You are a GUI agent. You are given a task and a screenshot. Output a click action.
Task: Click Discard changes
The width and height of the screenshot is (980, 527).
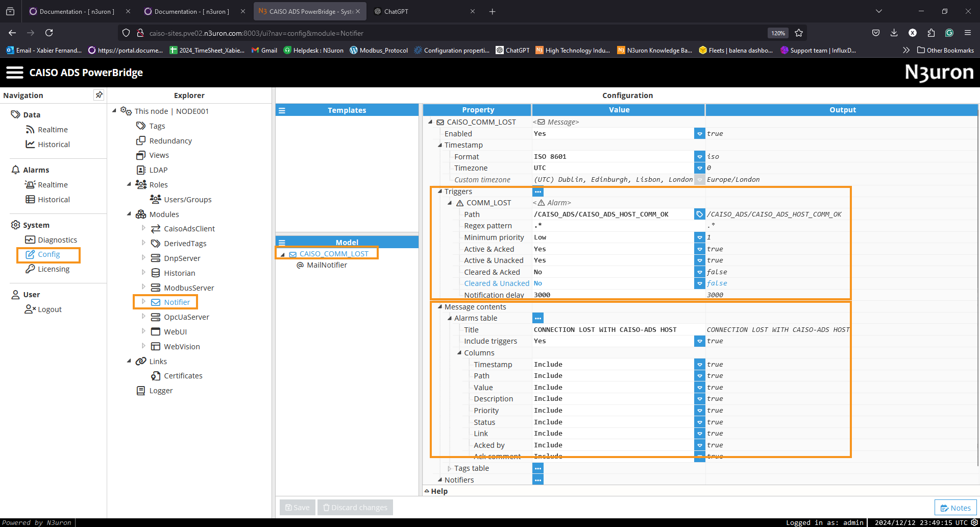(355, 508)
